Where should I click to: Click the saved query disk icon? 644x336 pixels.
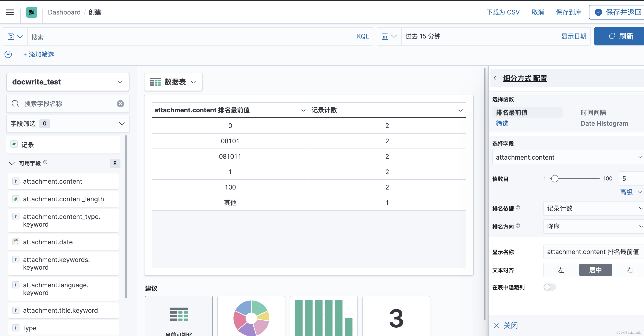pyautogui.click(x=11, y=37)
